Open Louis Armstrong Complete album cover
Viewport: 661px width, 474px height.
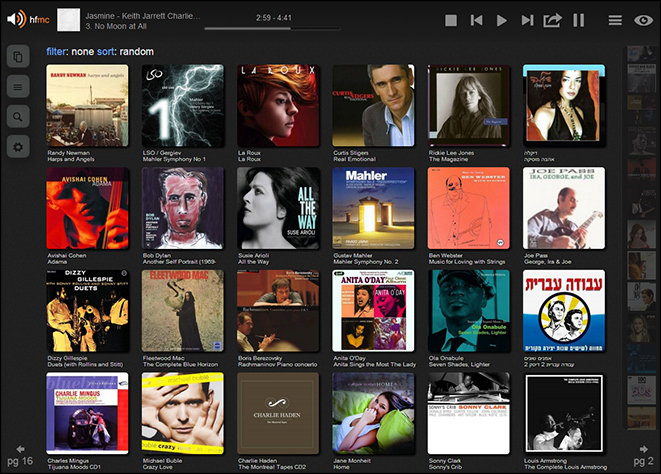click(564, 413)
